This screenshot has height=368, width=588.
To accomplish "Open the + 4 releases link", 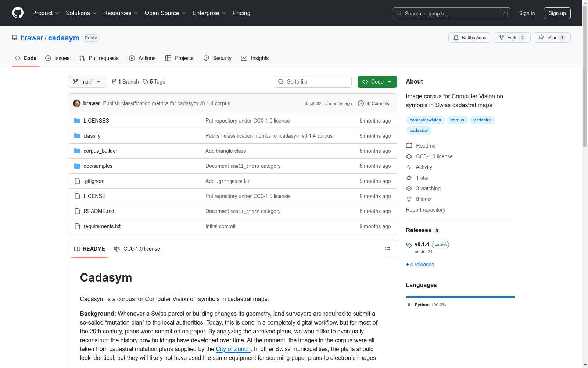I will (x=420, y=265).
